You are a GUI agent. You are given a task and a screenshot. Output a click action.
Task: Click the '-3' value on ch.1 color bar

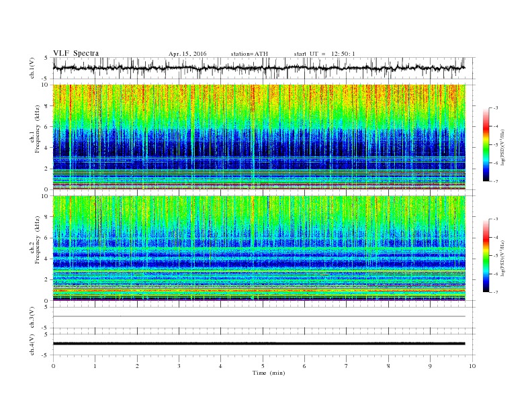(x=496, y=108)
